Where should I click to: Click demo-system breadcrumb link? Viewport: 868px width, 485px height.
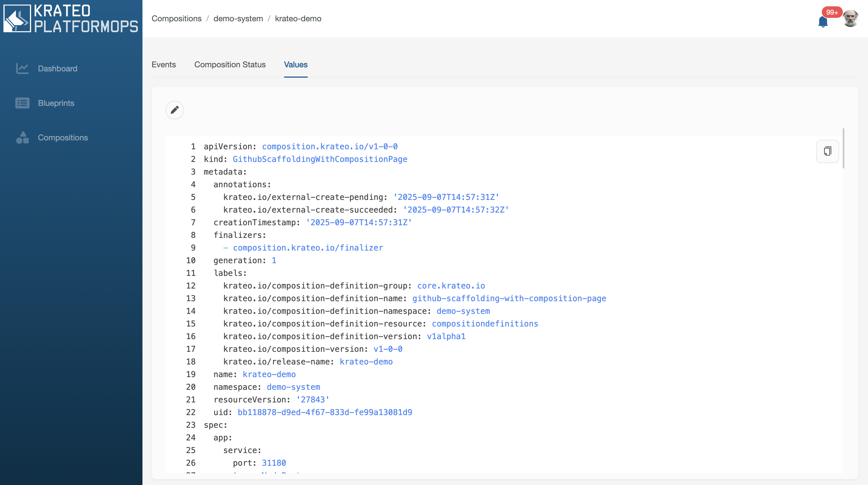point(238,18)
